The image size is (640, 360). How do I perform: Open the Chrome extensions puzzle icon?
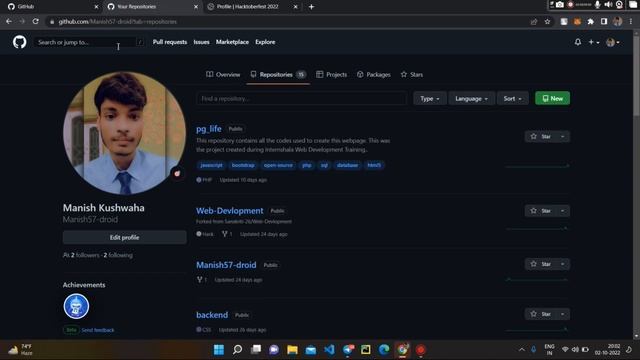coord(590,22)
